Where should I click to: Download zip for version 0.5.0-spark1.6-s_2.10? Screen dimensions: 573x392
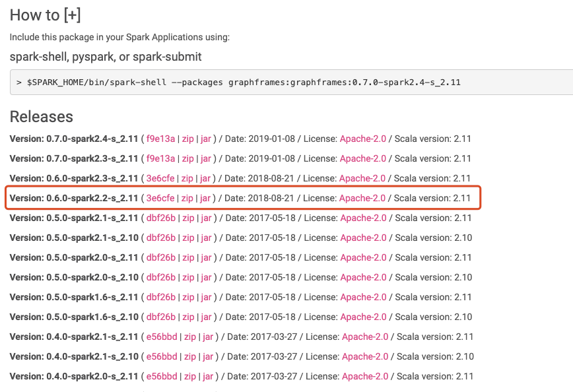coord(188,317)
